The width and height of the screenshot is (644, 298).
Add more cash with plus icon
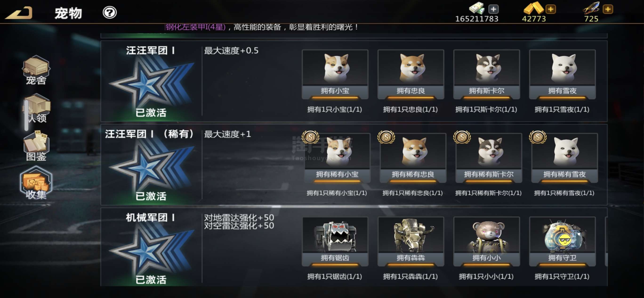coord(493,9)
